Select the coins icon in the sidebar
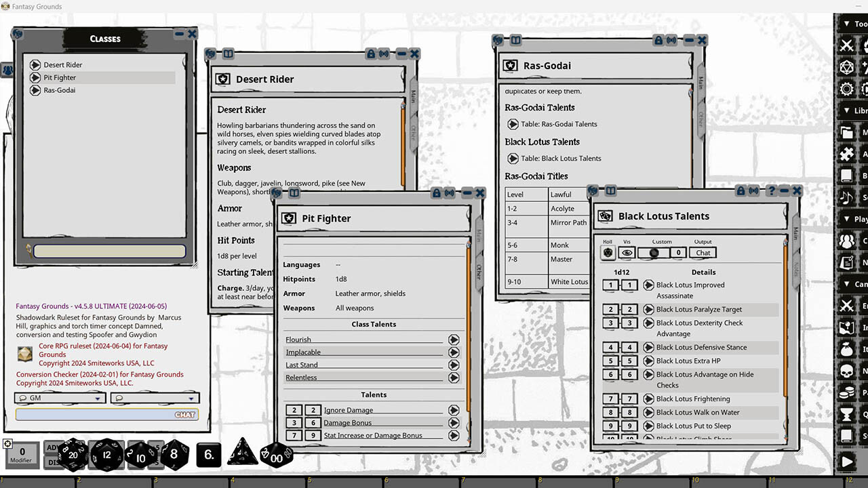The height and width of the screenshot is (488, 868). [x=847, y=392]
